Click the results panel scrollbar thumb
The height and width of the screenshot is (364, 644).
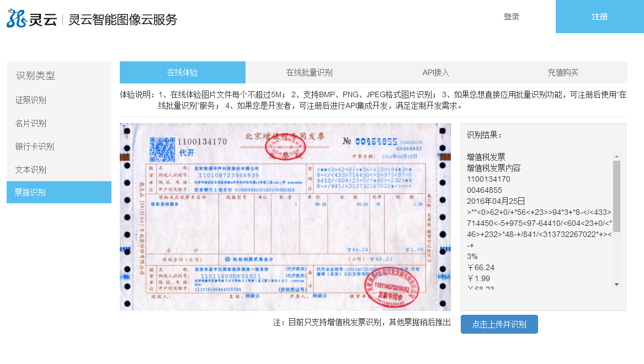[x=616, y=196]
